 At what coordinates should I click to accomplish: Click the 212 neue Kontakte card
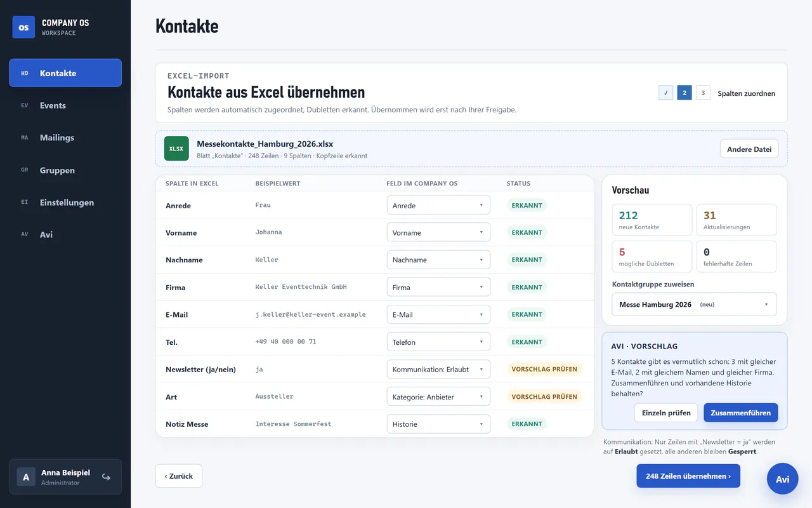[652, 220]
